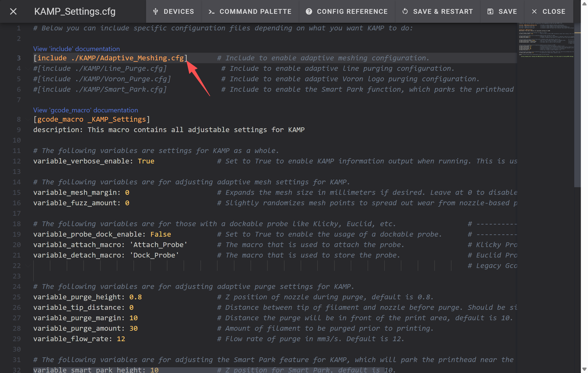The image size is (588, 373).
Task: Place cursor on the variable_probe_dock_enable False value
Action: [x=161, y=234]
